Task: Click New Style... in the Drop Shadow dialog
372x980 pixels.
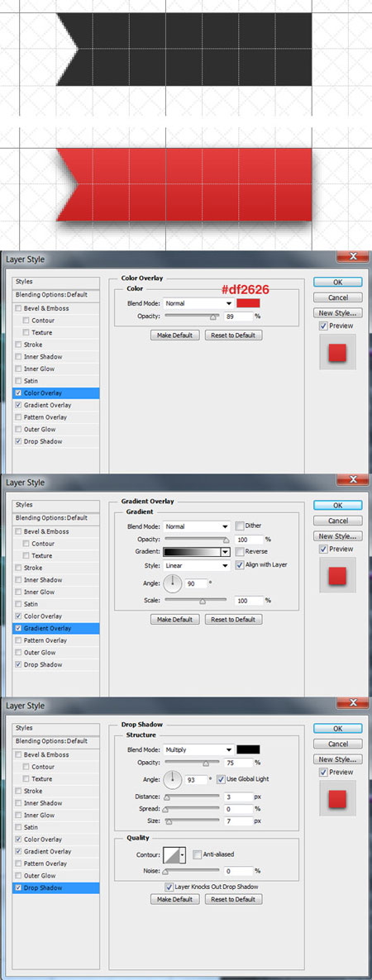Action: (x=337, y=759)
